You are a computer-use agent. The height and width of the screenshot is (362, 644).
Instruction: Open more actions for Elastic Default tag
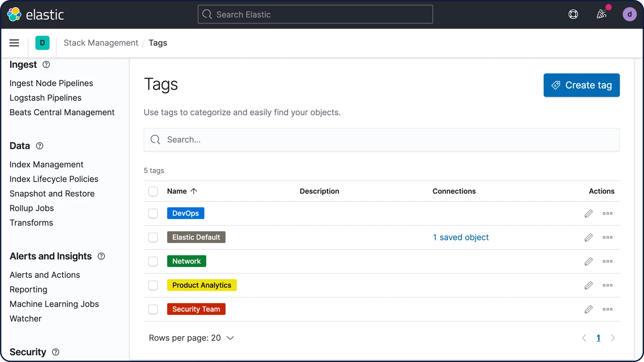(608, 237)
